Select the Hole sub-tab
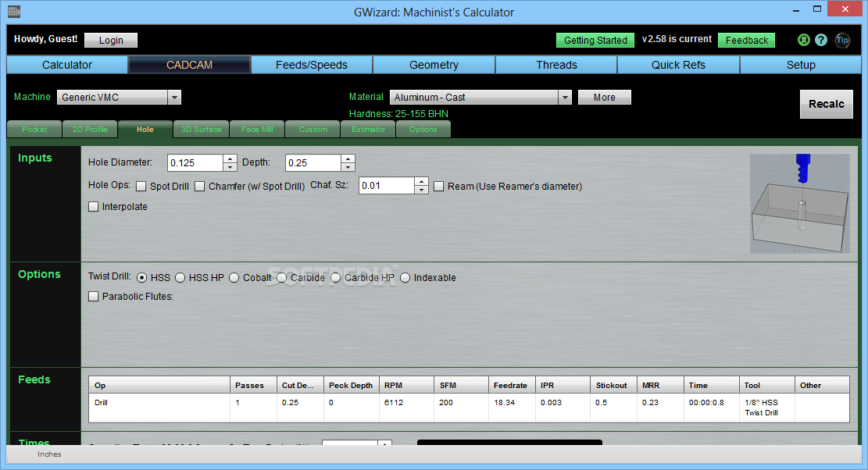 pyautogui.click(x=145, y=130)
